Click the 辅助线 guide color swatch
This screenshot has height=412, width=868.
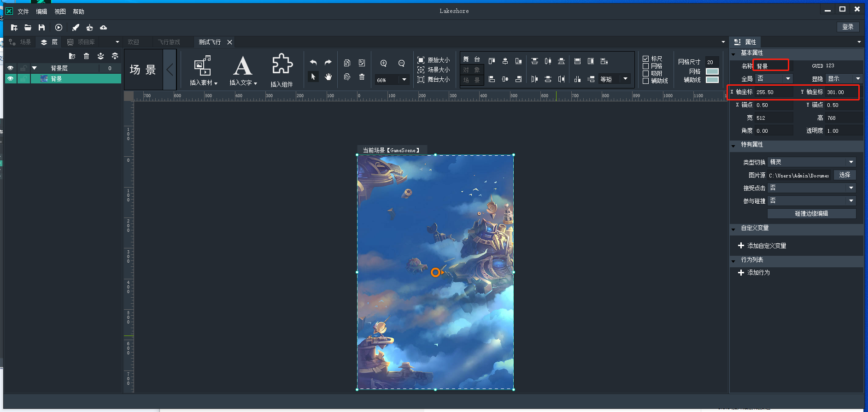(x=712, y=80)
